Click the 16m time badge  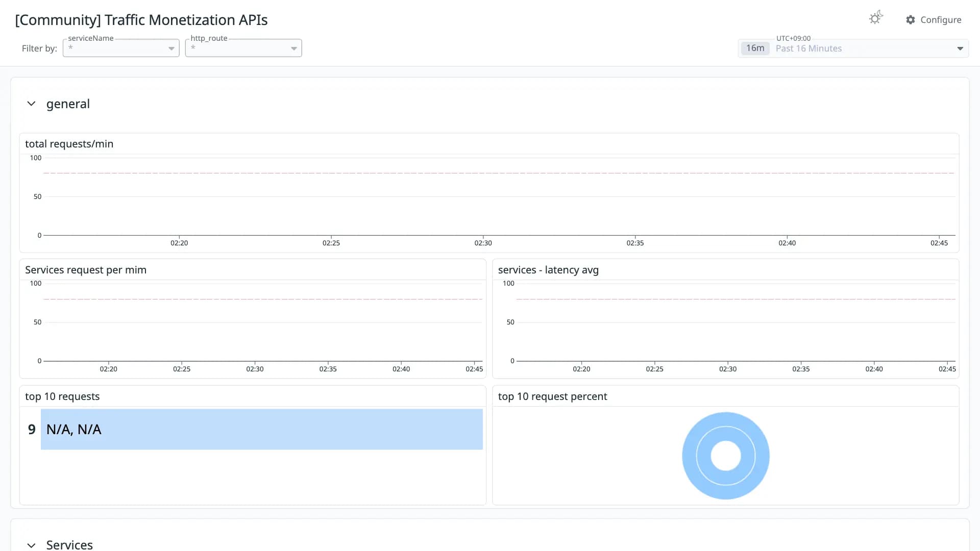[755, 48]
